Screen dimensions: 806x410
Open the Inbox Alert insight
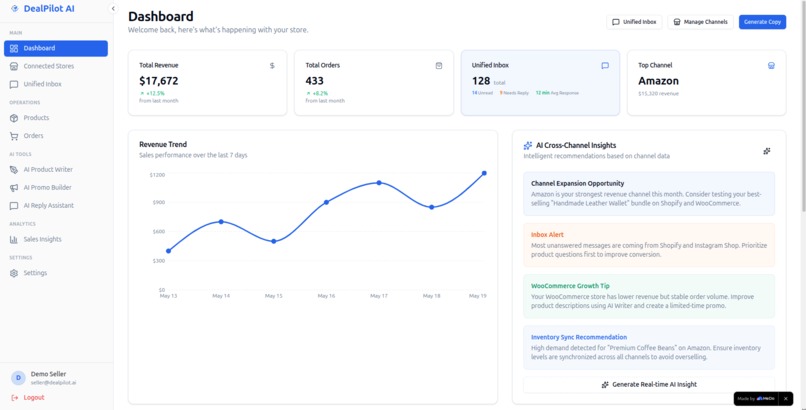649,245
